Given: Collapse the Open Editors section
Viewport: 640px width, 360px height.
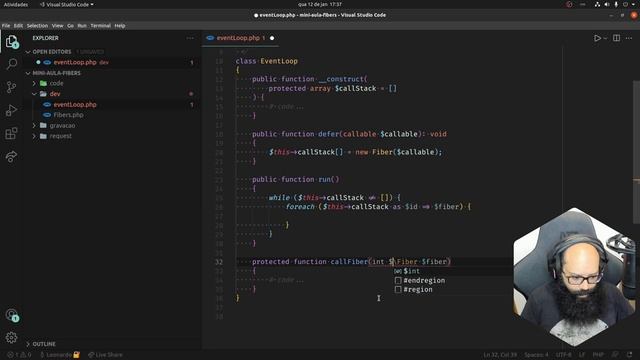Looking at the screenshot, I should point(28,52).
